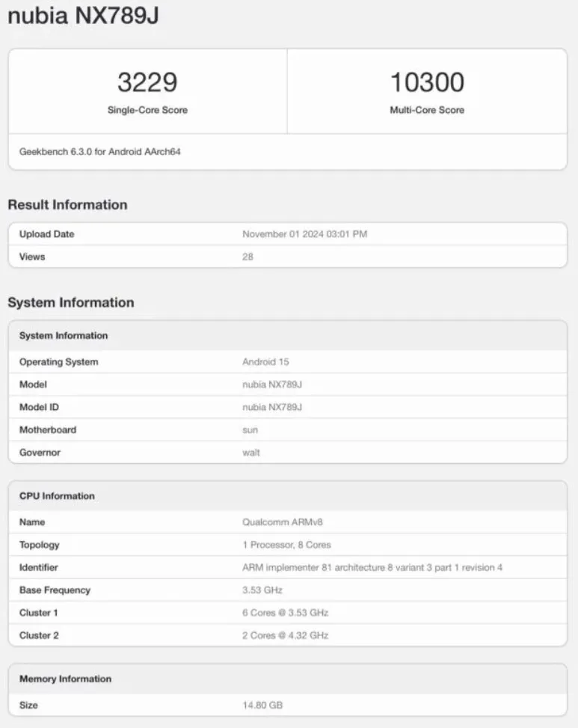Select the Qualcomm ARMv8 CPU name

283,522
